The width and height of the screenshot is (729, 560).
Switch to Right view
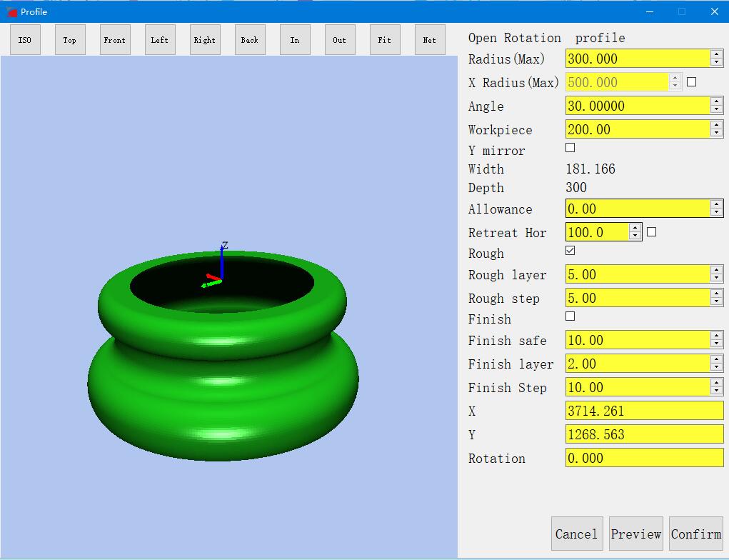click(x=205, y=40)
